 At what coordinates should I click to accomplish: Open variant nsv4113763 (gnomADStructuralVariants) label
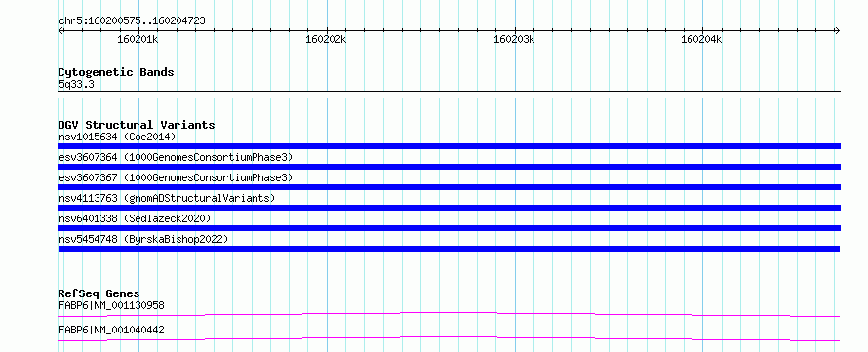pos(167,198)
